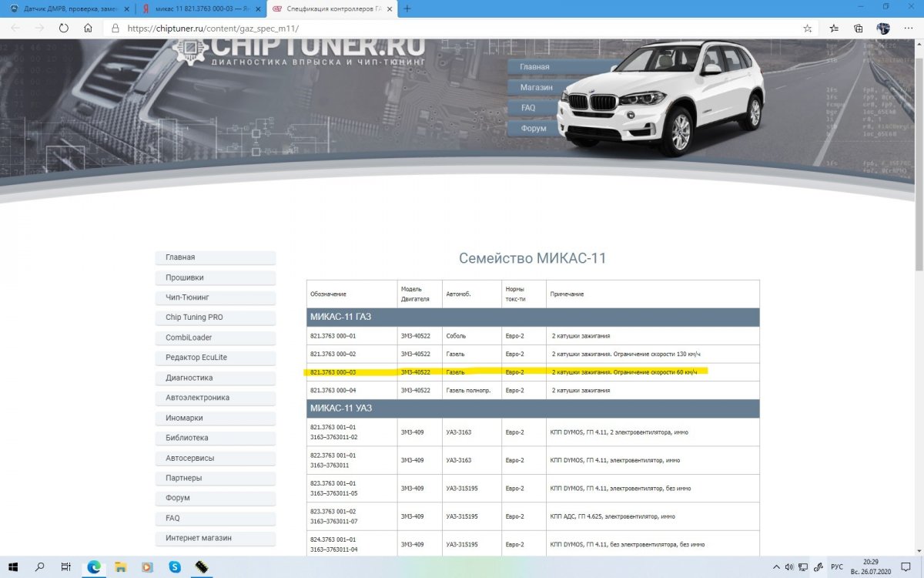Click Прошивки in the left sidebar

pyautogui.click(x=216, y=277)
